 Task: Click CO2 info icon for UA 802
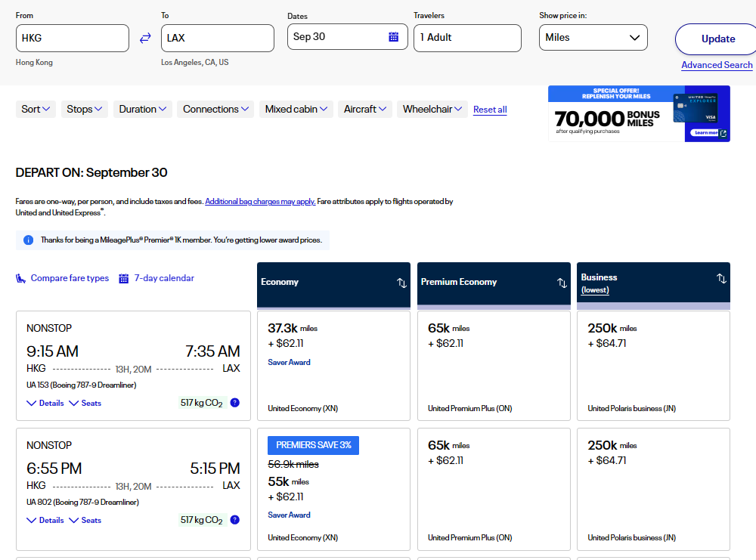point(234,520)
